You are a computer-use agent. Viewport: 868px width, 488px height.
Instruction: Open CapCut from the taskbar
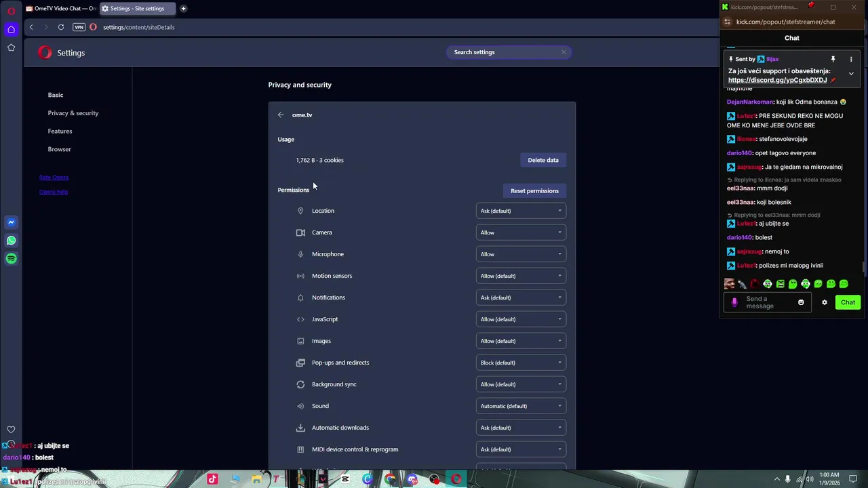[x=345, y=479]
